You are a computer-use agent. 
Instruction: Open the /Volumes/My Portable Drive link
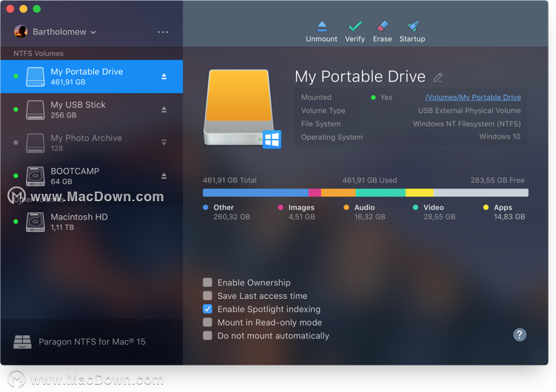pos(473,97)
